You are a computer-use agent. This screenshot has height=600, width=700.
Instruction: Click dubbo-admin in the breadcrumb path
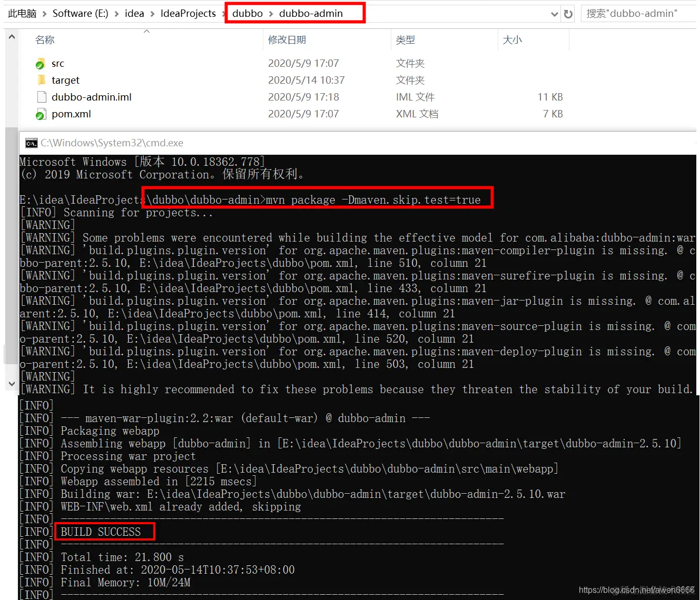[x=311, y=14]
